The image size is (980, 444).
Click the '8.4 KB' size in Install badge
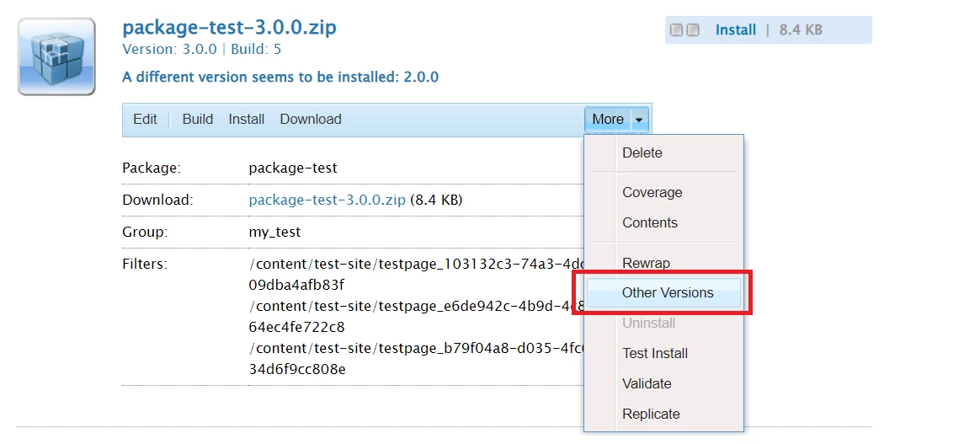tap(801, 30)
